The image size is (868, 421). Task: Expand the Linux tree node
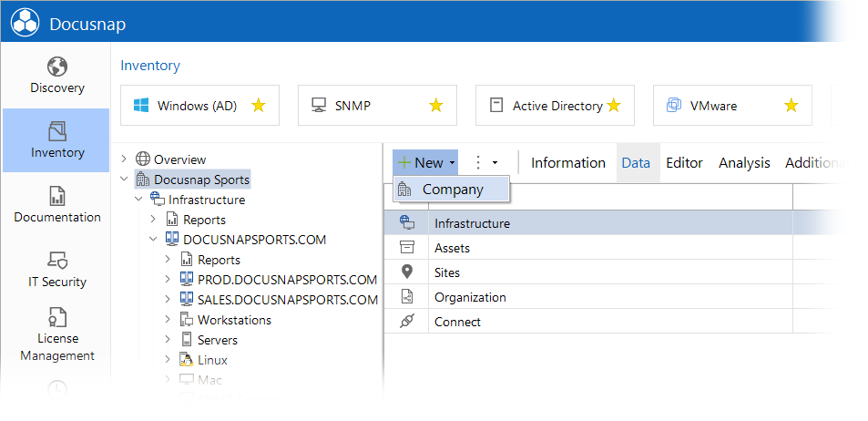(168, 360)
